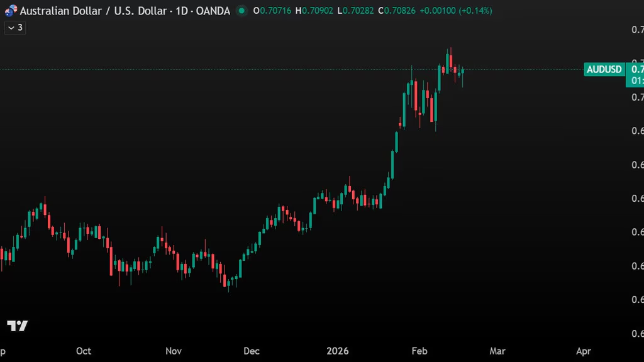This screenshot has height=362, width=644.
Task: Click the Apr label on time axis
Action: (x=583, y=351)
